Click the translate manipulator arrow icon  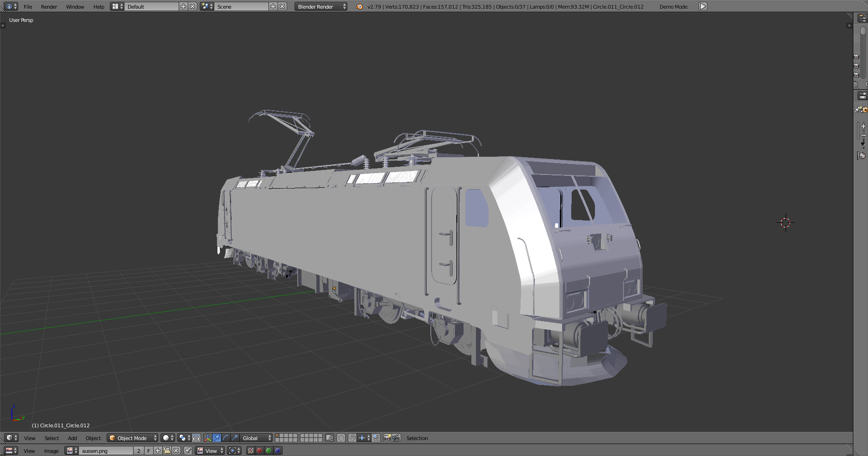tap(217, 438)
